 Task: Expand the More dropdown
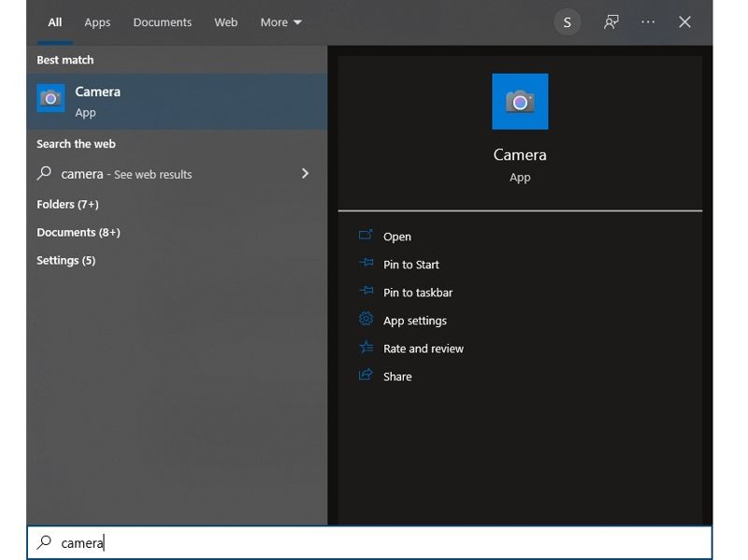(280, 22)
